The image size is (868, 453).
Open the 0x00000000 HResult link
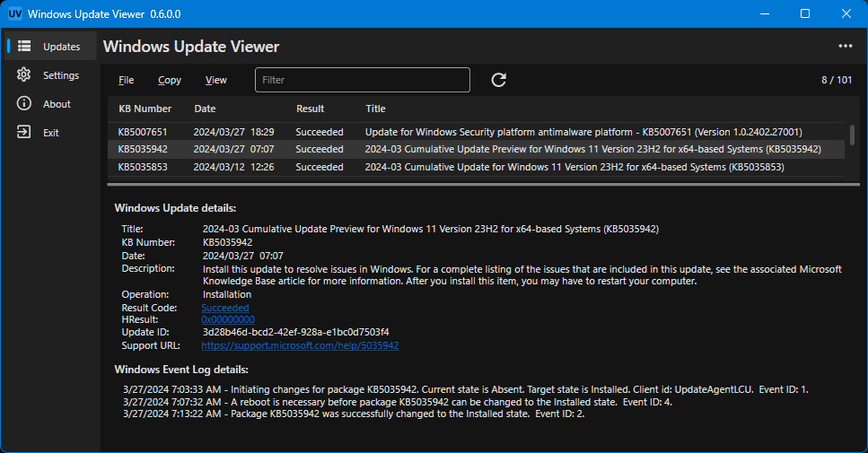point(228,319)
